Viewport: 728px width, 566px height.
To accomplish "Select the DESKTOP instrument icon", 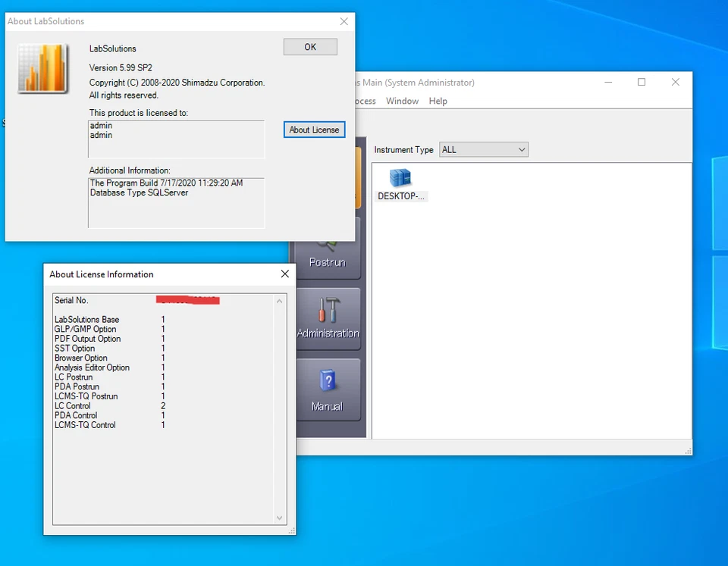I will point(400,182).
